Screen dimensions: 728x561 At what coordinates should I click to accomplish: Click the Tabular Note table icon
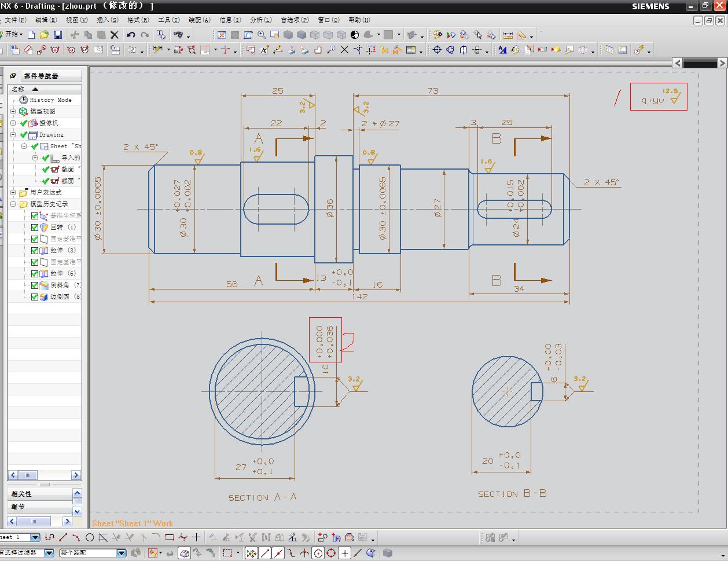[x=623, y=50]
